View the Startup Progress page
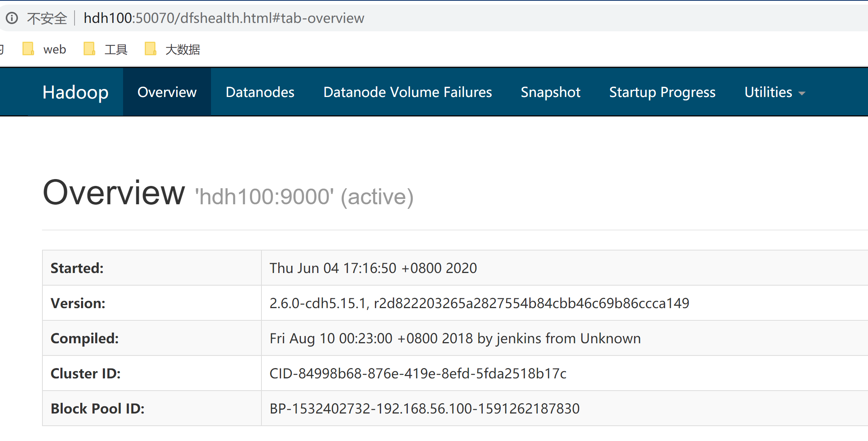Viewport: 868px width, 441px height. (x=662, y=92)
